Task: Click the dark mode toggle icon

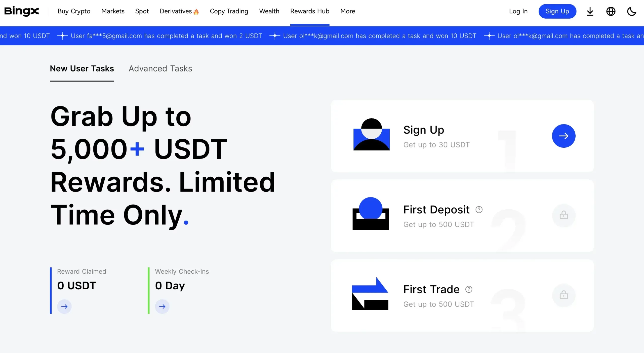Action: pos(631,11)
